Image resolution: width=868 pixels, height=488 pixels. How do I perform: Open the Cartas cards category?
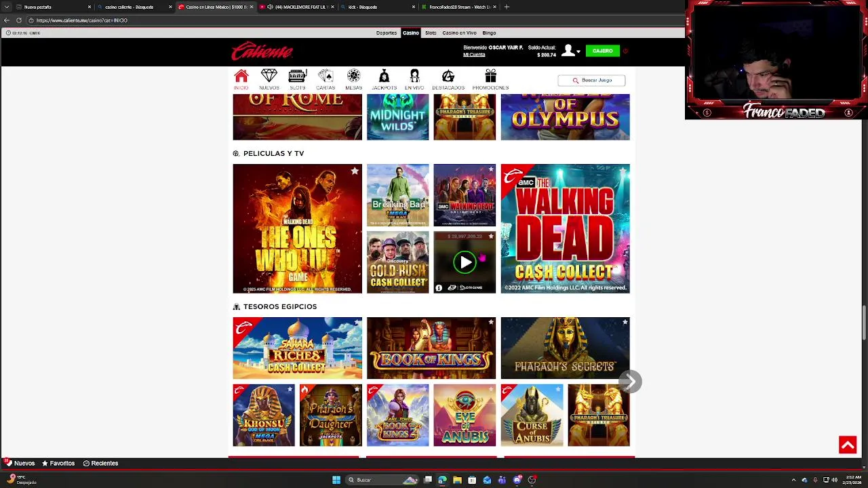[x=325, y=79]
